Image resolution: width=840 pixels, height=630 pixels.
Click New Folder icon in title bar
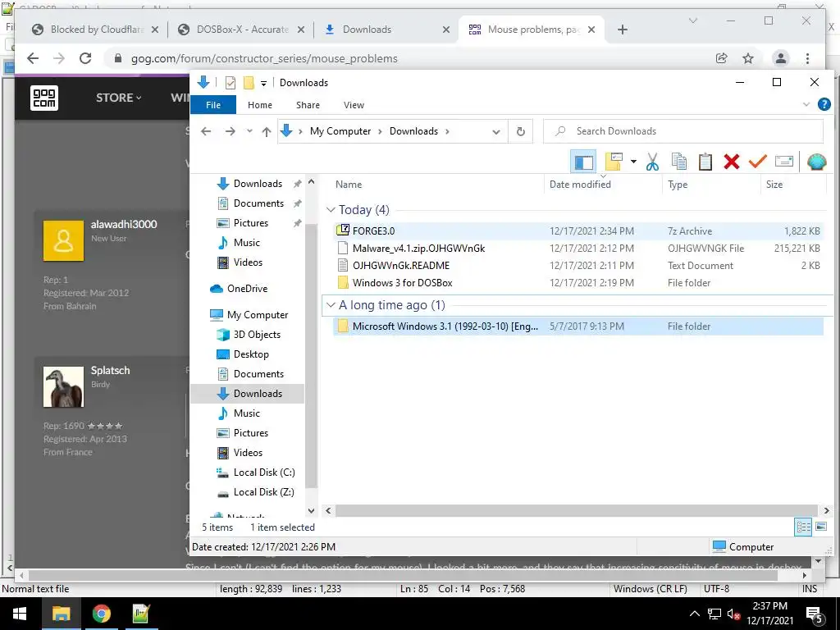[x=249, y=83]
